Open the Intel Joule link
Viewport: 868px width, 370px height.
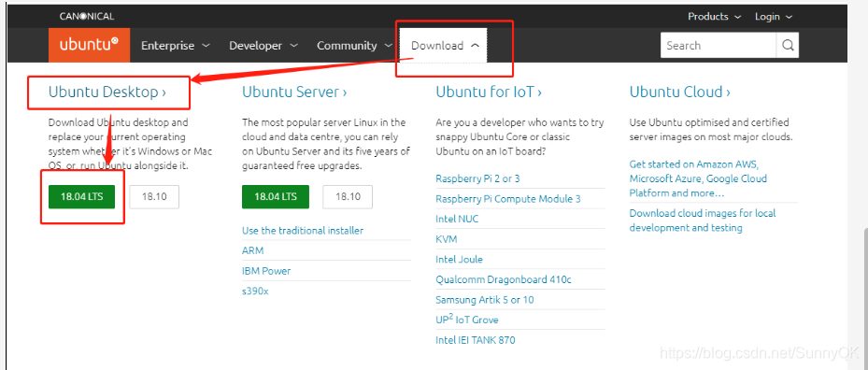click(459, 259)
